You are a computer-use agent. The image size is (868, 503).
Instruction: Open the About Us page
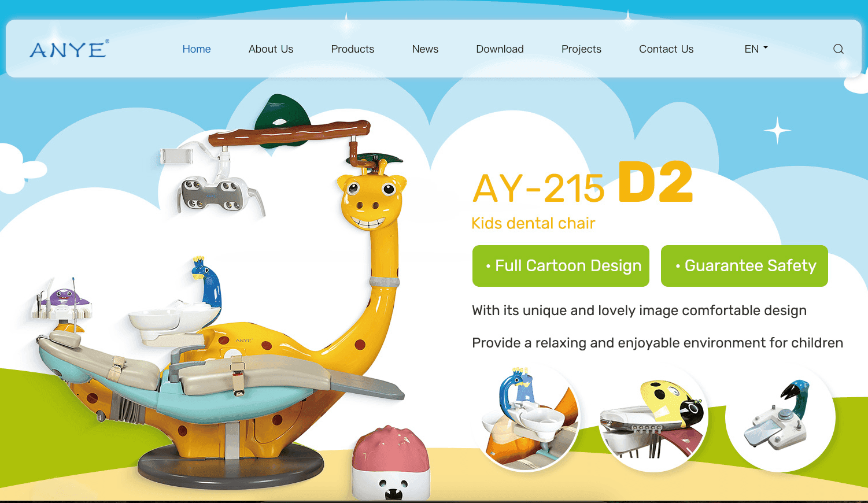(x=271, y=49)
